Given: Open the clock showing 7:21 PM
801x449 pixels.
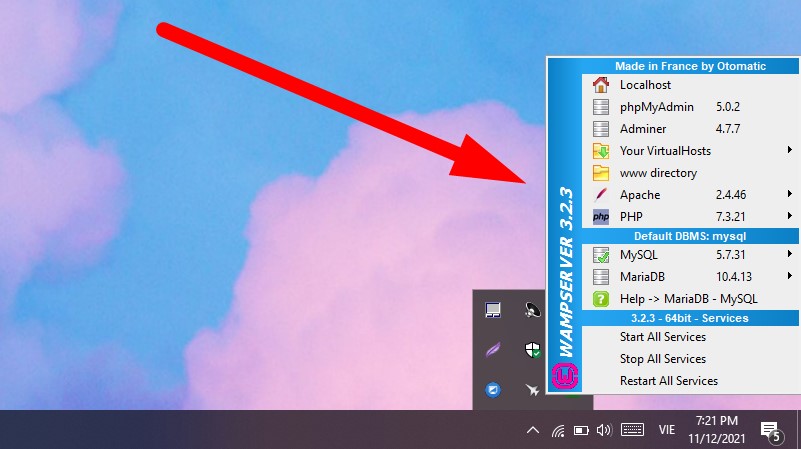Looking at the screenshot, I should (x=717, y=430).
